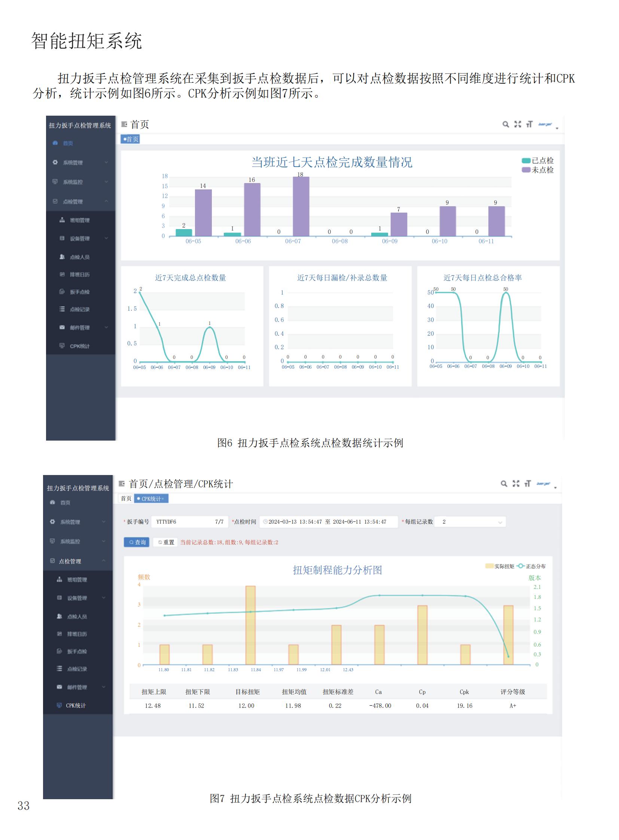Select the 首页 tab left of CPK统计 tab
Screen dimensions: 619x840
click(x=126, y=499)
